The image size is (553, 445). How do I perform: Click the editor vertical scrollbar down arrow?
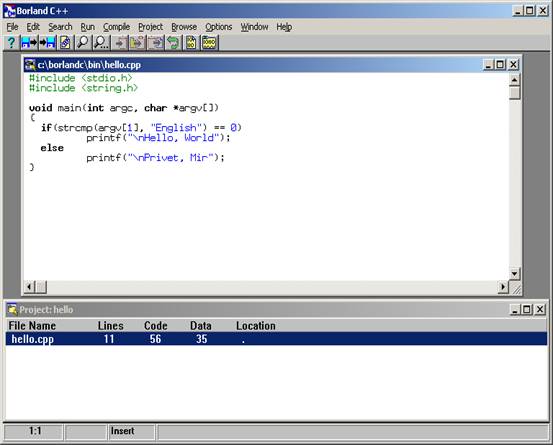click(x=515, y=273)
